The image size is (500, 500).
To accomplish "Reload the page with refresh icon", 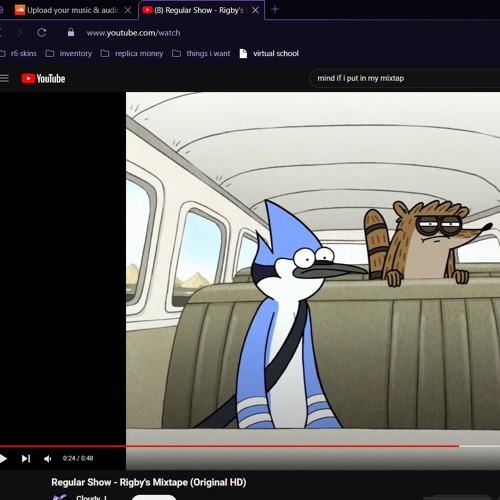I will (x=42, y=33).
